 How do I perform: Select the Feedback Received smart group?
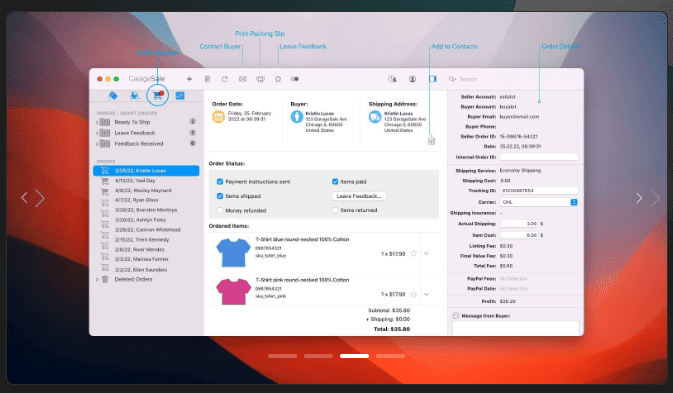pyautogui.click(x=146, y=144)
